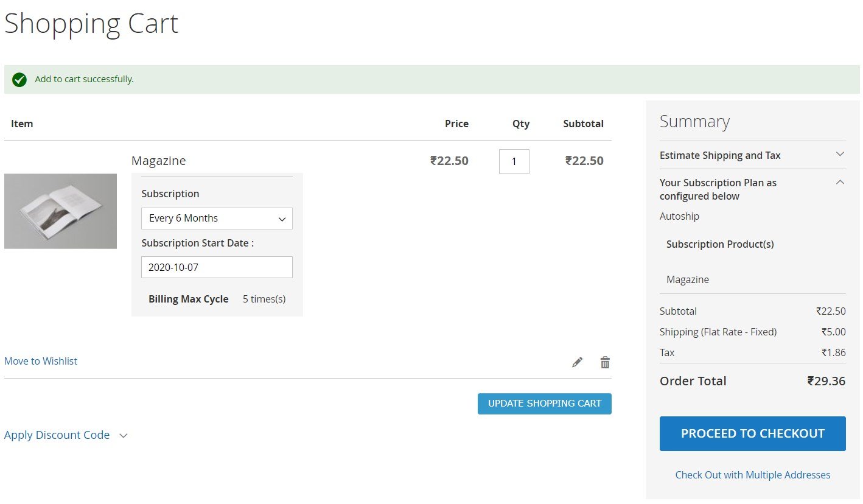Click Proceed to Checkout button
This screenshot has height=504, width=863.
[x=752, y=433]
